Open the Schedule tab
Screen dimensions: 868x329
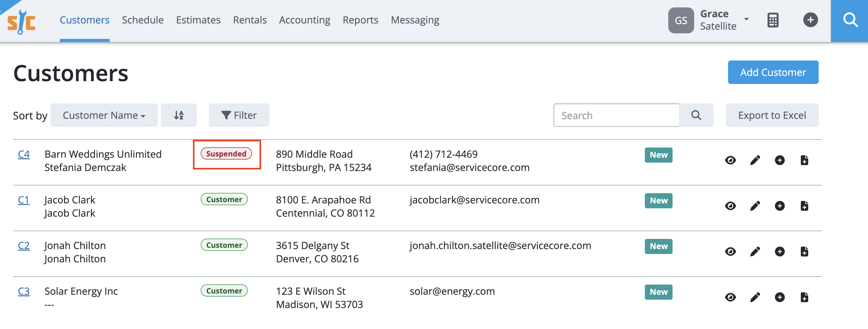[x=142, y=20]
